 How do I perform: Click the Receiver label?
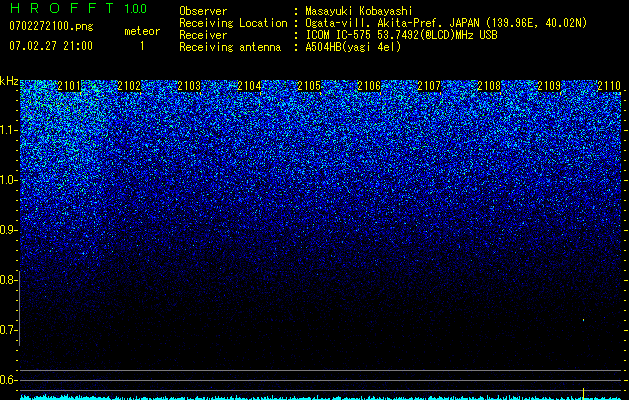pyautogui.click(x=203, y=35)
